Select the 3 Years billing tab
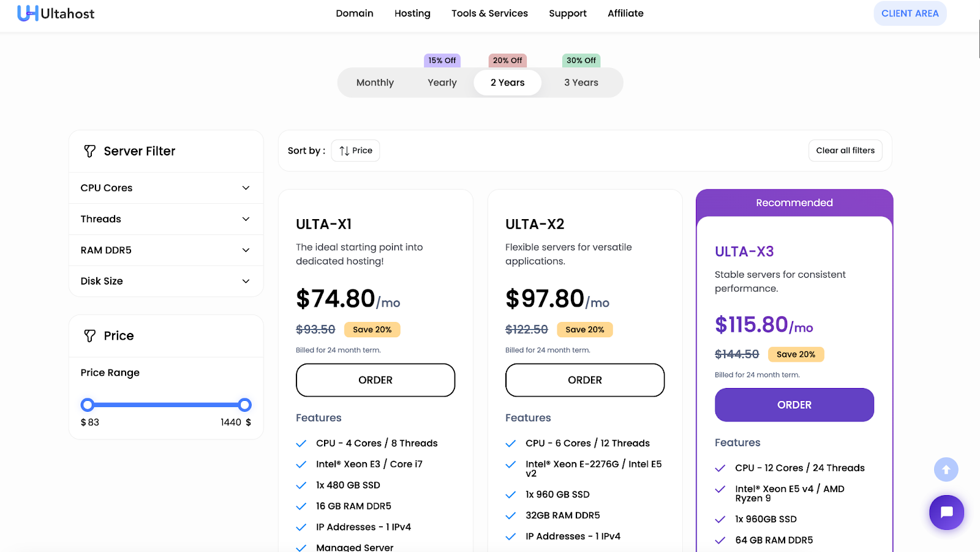980x552 pixels. point(581,83)
